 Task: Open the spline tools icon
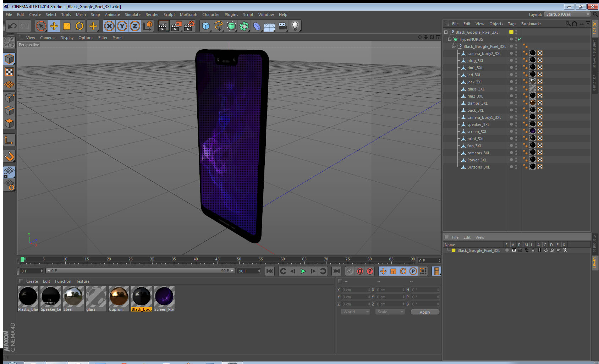pos(219,26)
